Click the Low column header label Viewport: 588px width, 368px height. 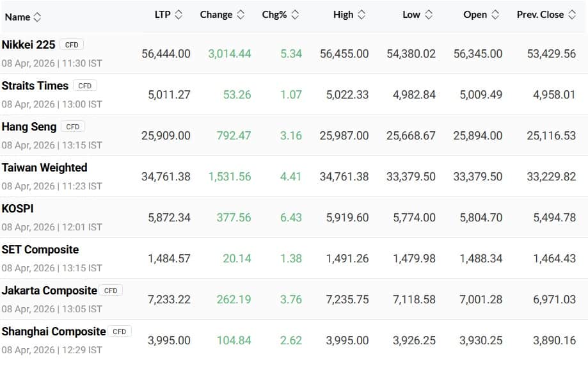tap(411, 15)
